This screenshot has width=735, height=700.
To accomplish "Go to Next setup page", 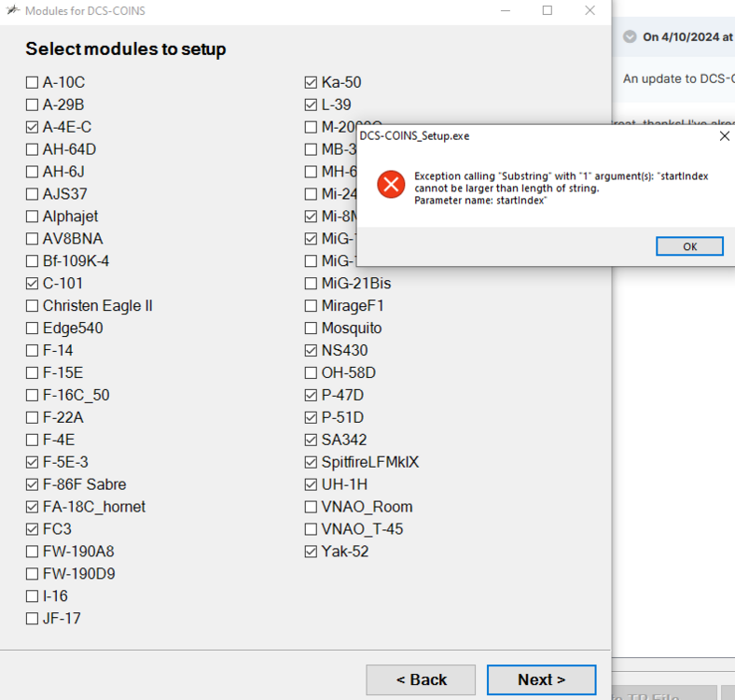I will click(x=541, y=679).
